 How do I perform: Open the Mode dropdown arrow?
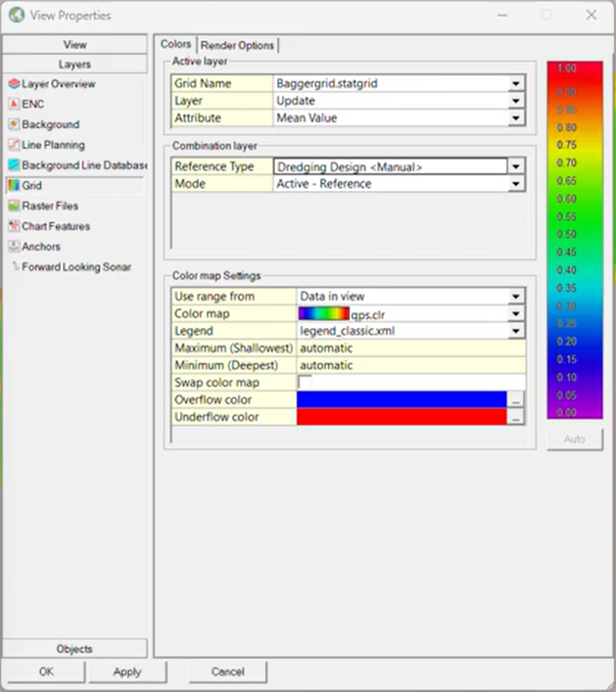click(x=515, y=184)
